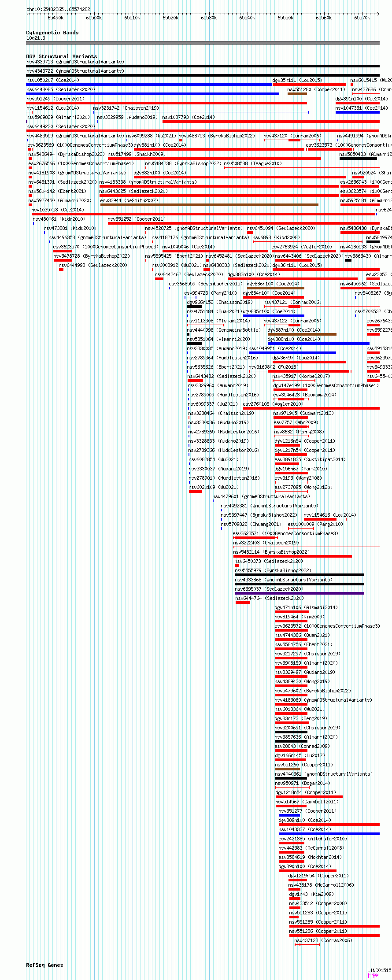392x980 pixels.
Task: Select dgv83n172 (Deng2019) label
Action: coord(301,718)
